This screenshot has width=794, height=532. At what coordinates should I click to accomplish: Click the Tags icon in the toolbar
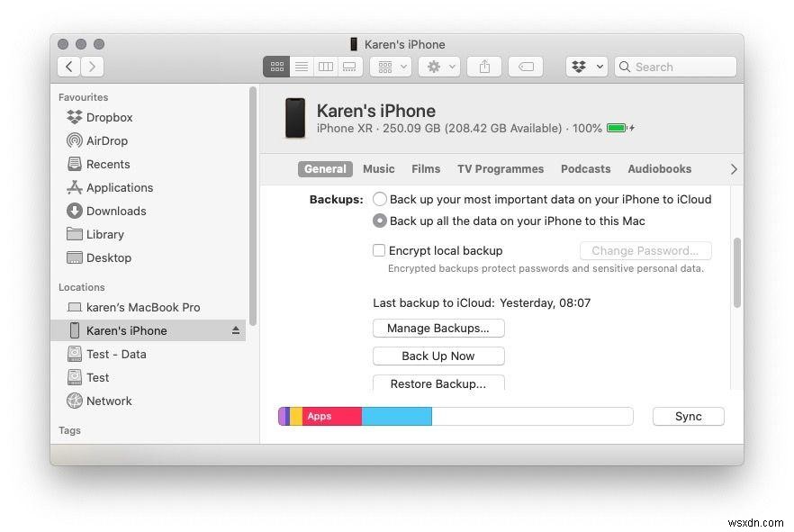pos(526,66)
